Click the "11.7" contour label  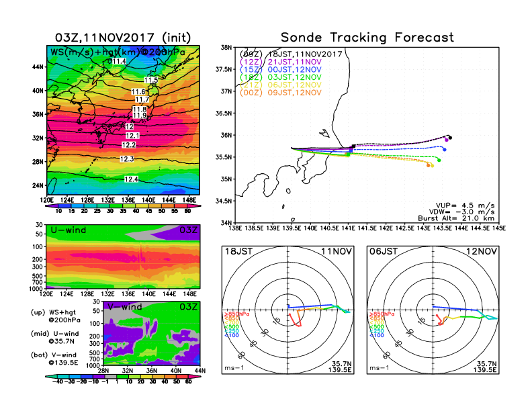[x=142, y=99]
